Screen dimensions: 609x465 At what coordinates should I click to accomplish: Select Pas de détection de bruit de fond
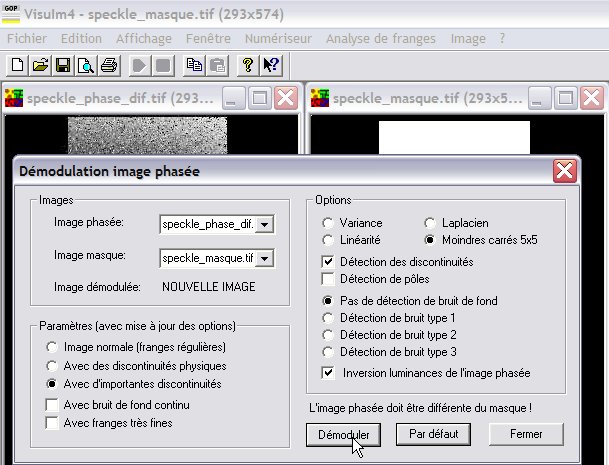coord(328,301)
